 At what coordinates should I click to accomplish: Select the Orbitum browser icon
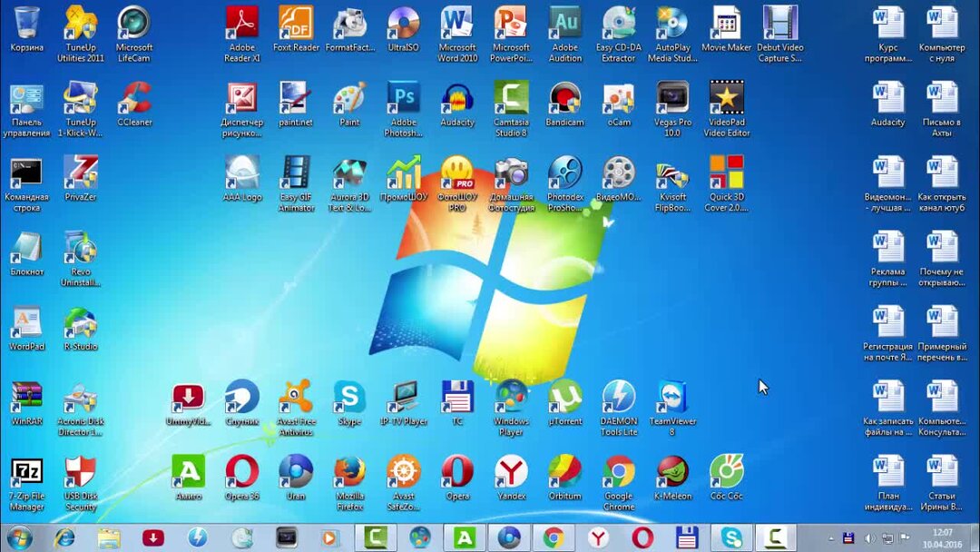565,478
